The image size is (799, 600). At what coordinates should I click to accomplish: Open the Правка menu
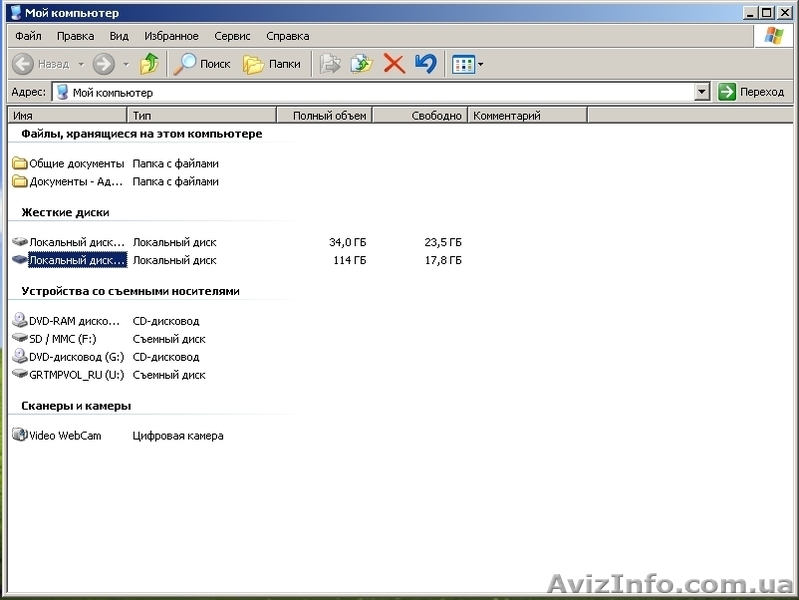[x=75, y=36]
